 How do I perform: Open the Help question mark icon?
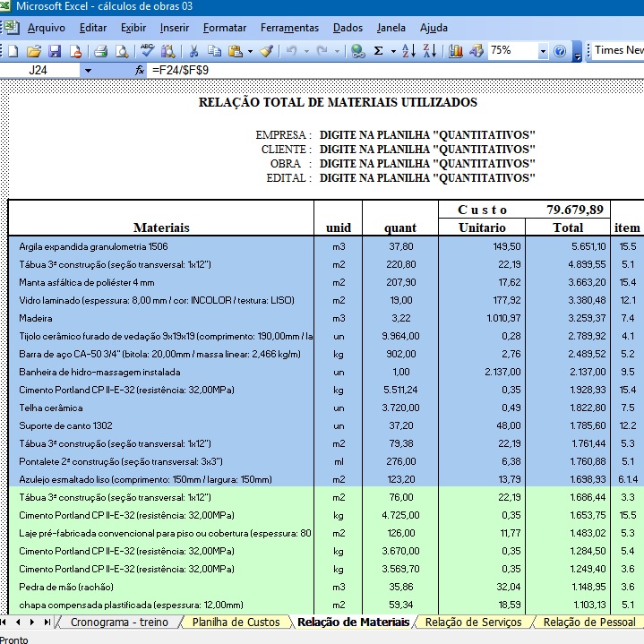pos(560,51)
